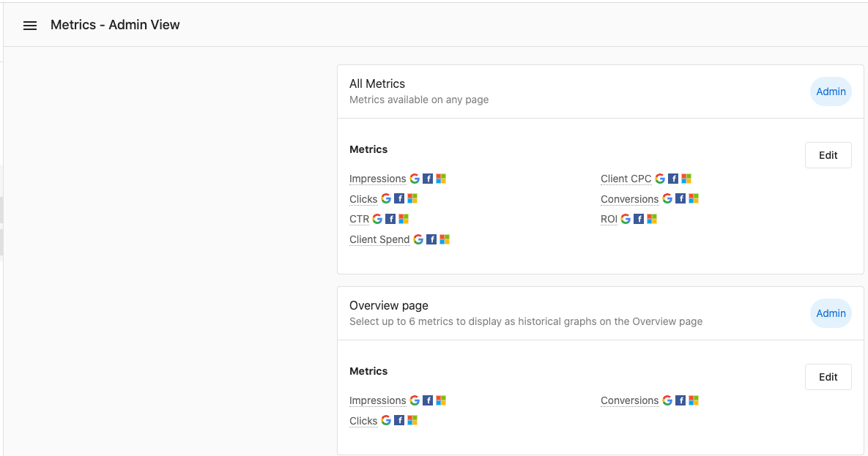
Task: Click Microsoft icon beside Impressions in Overview page
Action: coord(441,400)
